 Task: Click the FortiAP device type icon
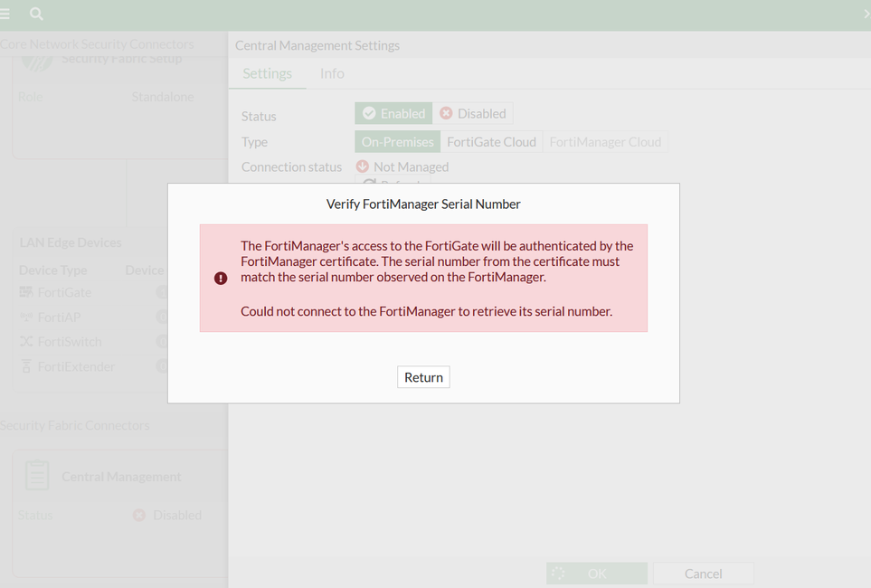(26, 317)
